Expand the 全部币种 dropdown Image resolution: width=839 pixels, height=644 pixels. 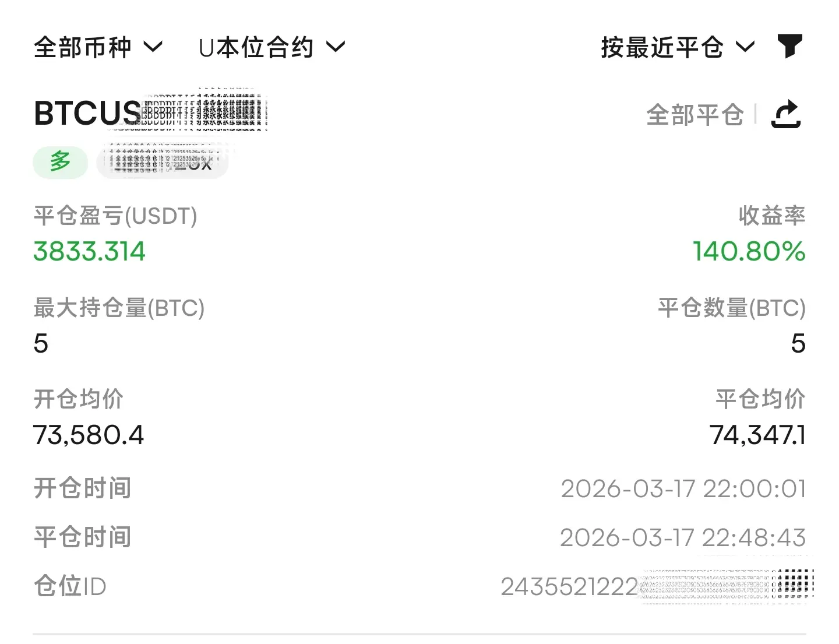[x=98, y=47]
